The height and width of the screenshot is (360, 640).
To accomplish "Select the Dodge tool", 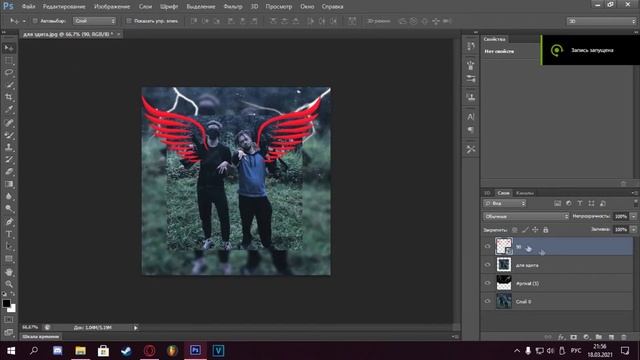I will [9, 208].
